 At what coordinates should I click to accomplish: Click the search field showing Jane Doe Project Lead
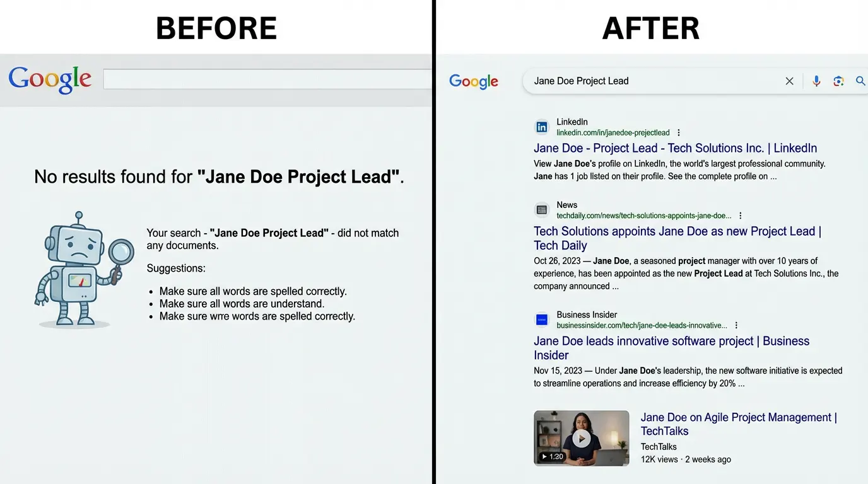tap(631, 81)
